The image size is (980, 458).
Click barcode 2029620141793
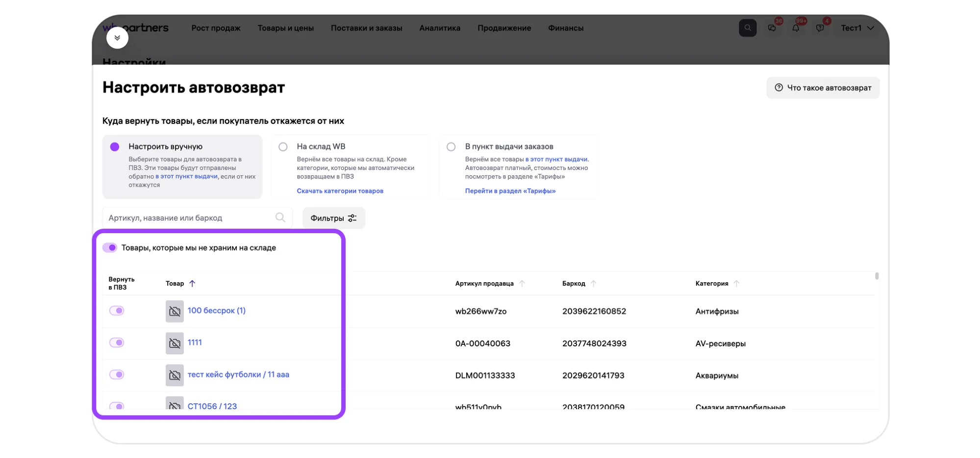593,375
